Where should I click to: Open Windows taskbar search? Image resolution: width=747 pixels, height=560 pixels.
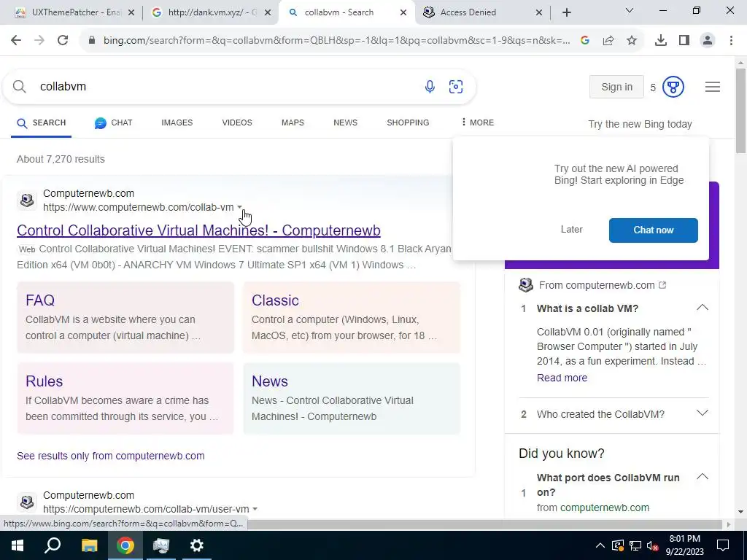53,545
